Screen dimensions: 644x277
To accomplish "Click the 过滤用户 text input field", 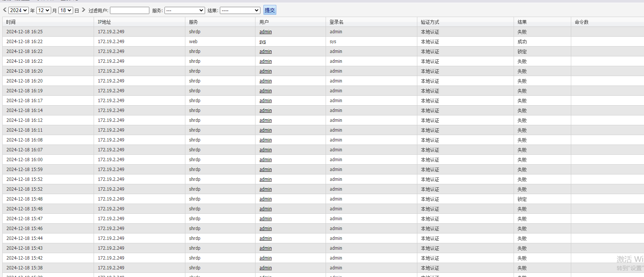I will coord(130,11).
